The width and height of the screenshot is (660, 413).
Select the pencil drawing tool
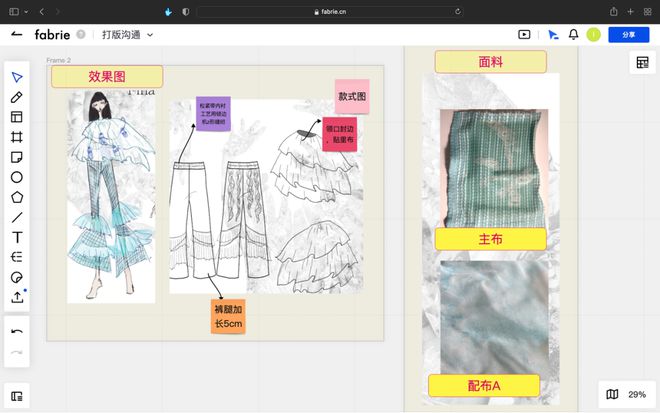click(x=17, y=97)
